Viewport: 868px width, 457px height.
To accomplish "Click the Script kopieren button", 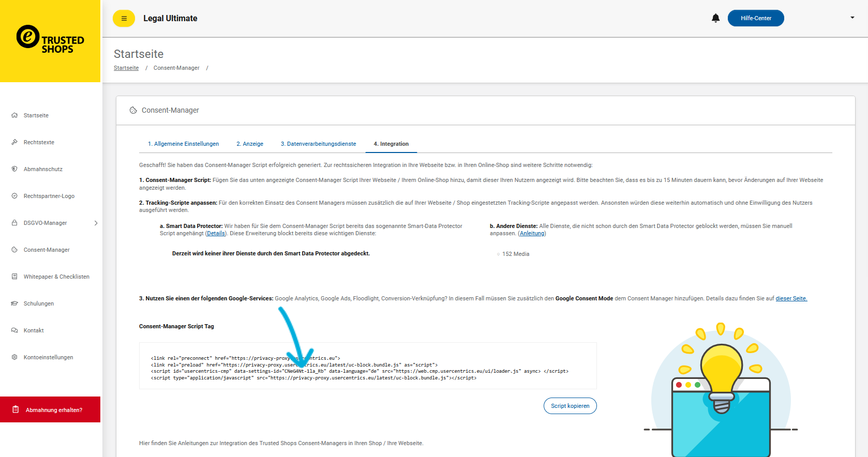I will pyautogui.click(x=570, y=406).
